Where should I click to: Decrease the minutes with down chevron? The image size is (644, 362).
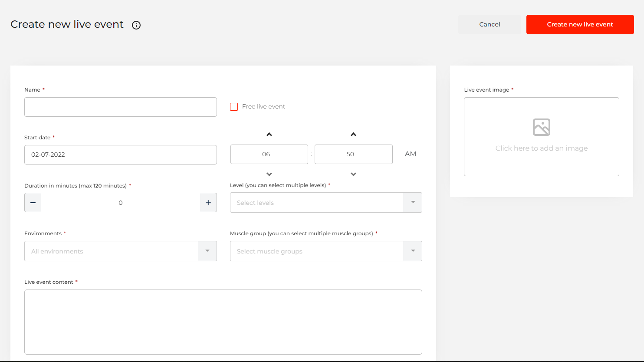coord(353,174)
